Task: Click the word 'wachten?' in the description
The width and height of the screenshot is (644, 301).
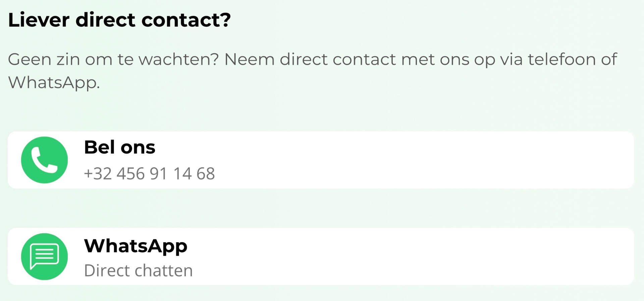Action: (x=178, y=59)
